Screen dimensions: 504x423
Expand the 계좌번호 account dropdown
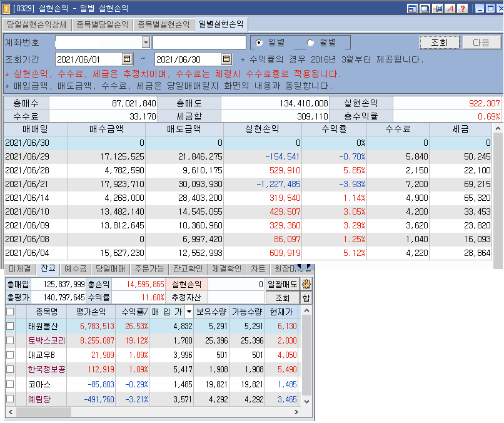tap(146, 42)
